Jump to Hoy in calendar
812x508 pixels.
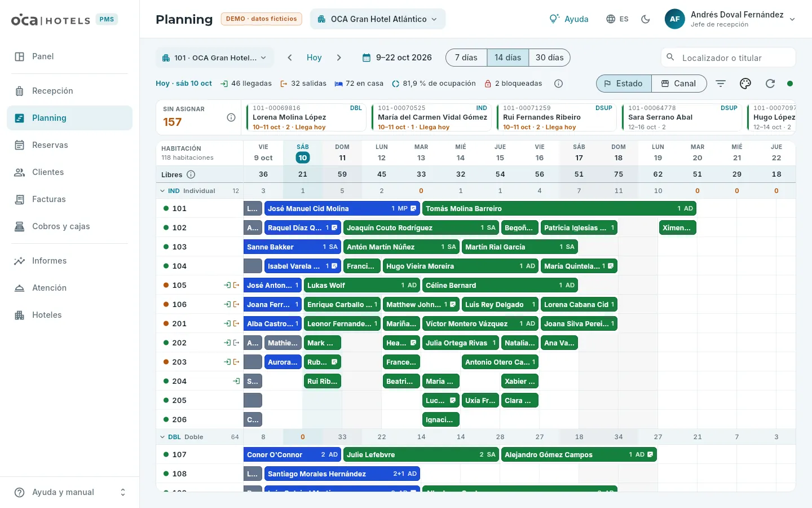pyautogui.click(x=314, y=58)
